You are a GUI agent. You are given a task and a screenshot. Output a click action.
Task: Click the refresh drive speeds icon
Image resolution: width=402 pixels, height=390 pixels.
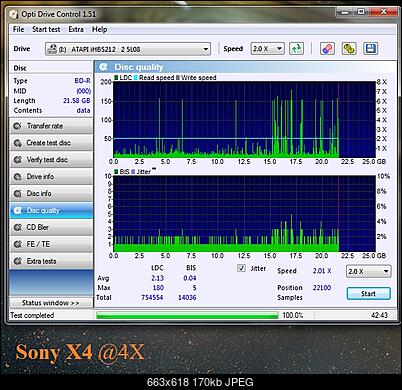tap(296, 49)
